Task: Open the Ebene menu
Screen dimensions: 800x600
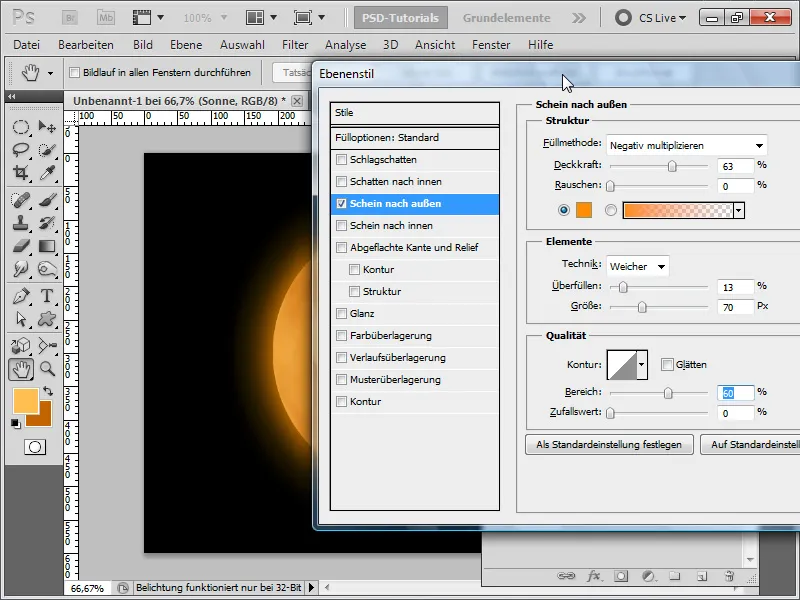Action: coord(186,45)
